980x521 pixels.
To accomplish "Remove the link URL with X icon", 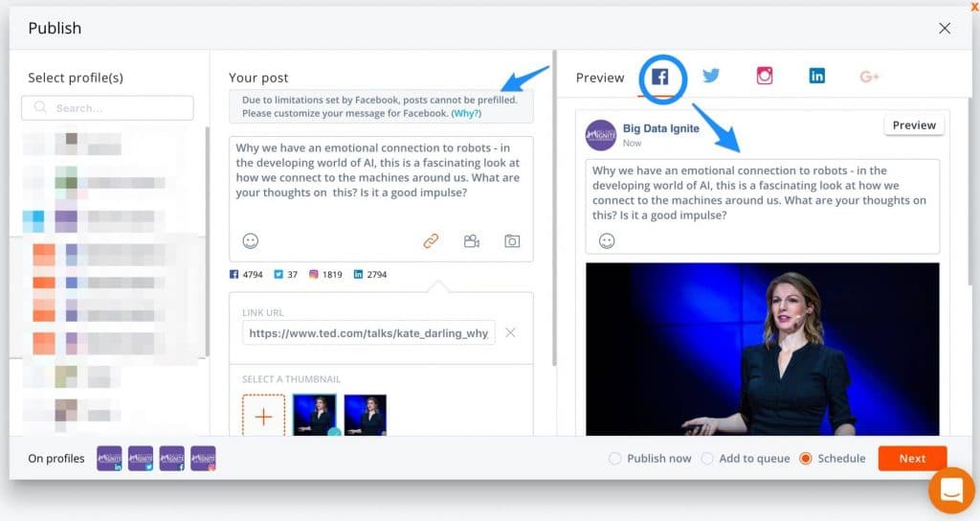I will tap(510, 332).
